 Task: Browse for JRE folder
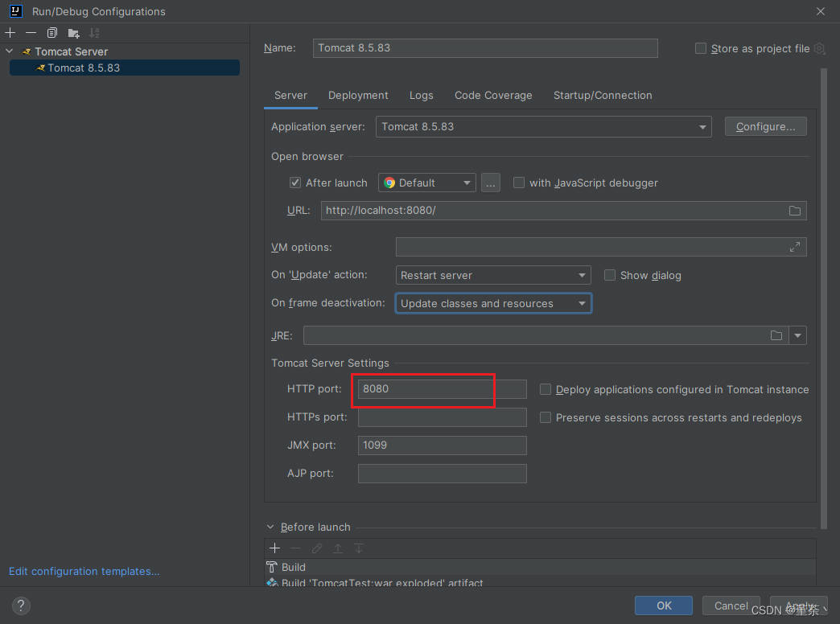pos(776,335)
